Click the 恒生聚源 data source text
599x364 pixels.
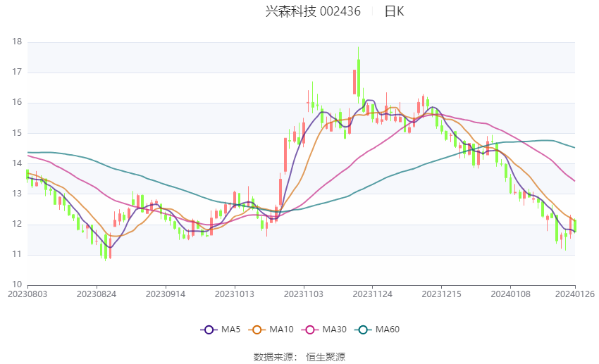(x=326, y=357)
